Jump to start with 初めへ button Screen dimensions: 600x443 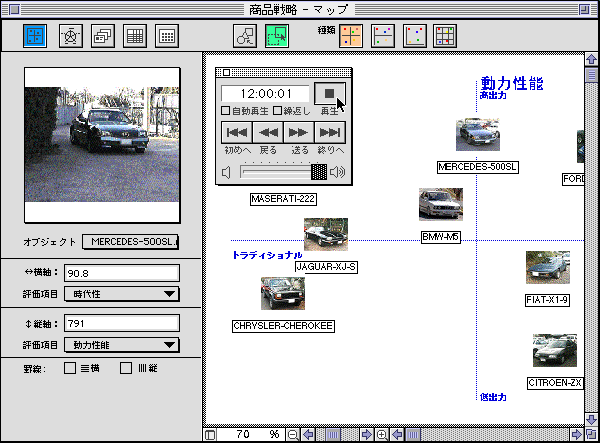coord(237,132)
